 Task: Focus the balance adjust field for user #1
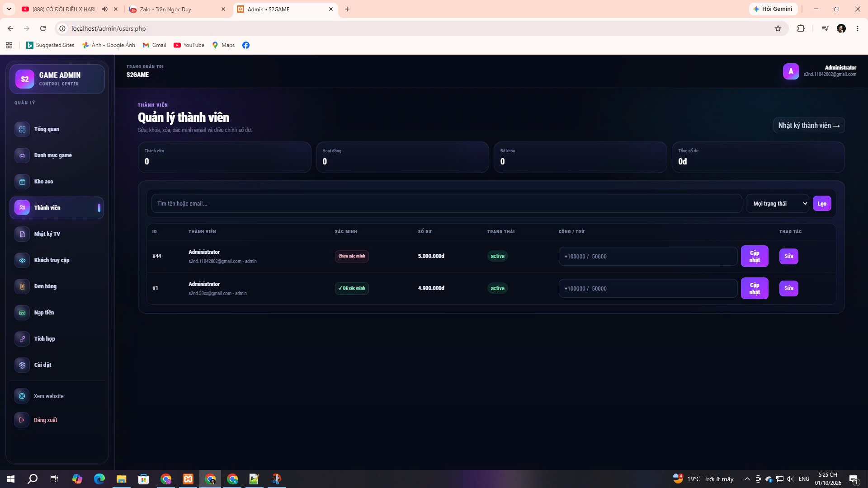click(648, 289)
